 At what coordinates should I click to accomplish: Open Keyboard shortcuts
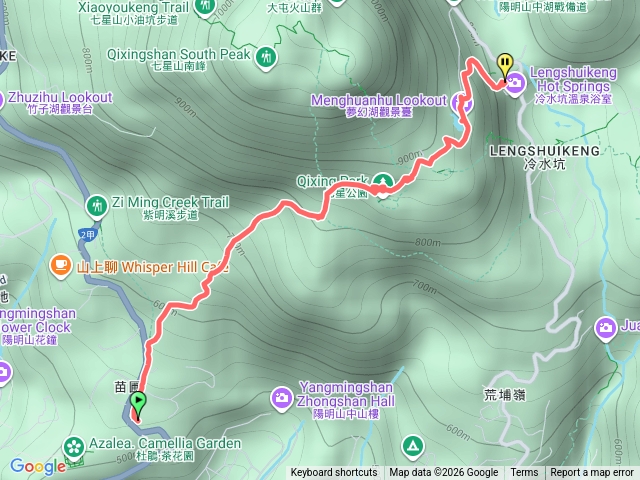334,473
